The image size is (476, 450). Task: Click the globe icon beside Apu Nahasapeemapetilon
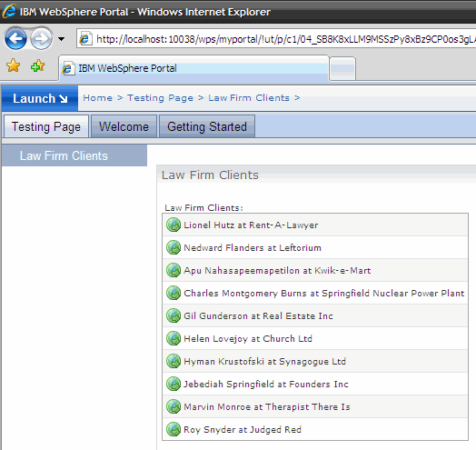click(174, 270)
